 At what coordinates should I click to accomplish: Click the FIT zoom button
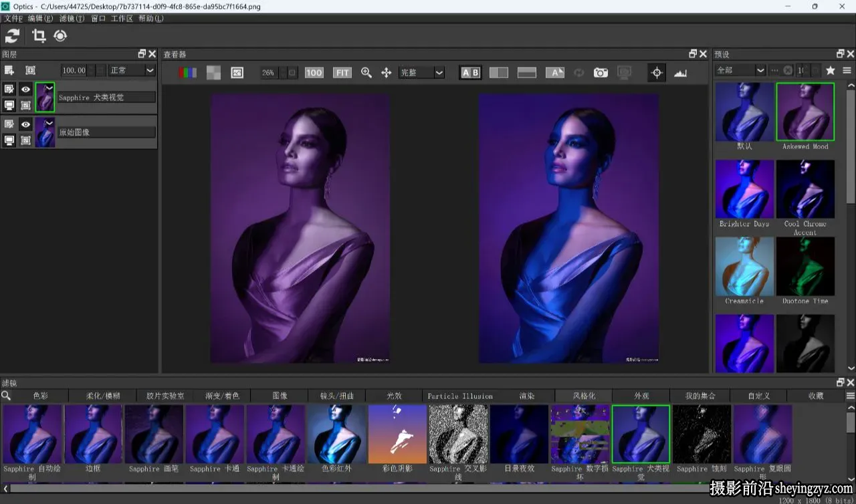[342, 73]
